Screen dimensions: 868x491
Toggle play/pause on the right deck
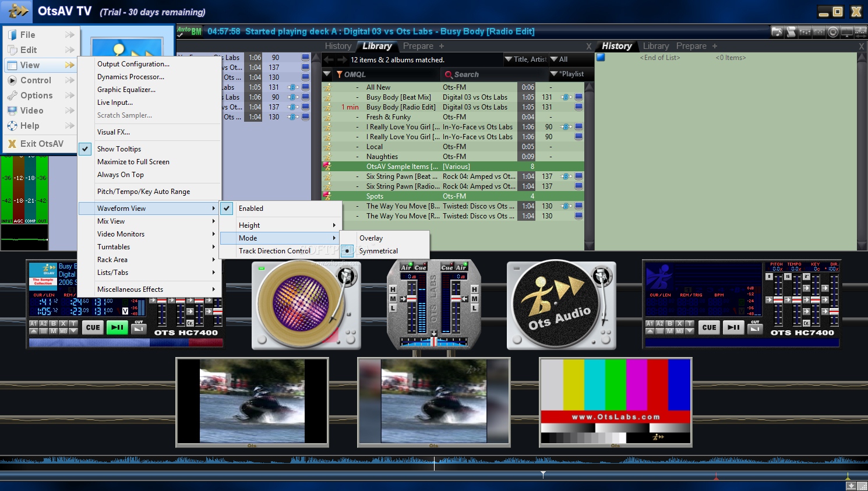click(733, 327)
